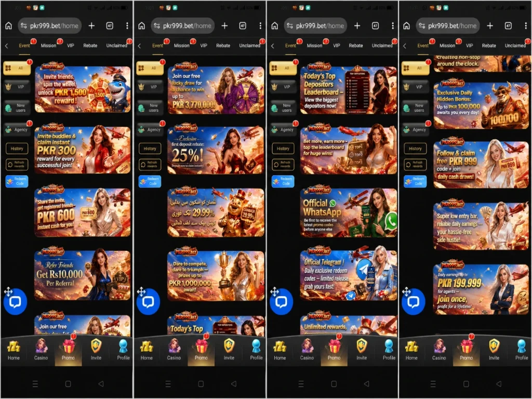Open the PKR 199,999 agents 'join once' banner
Image resolution: width=532 pixels, height=399 pixels.
[x=481, y=289]
